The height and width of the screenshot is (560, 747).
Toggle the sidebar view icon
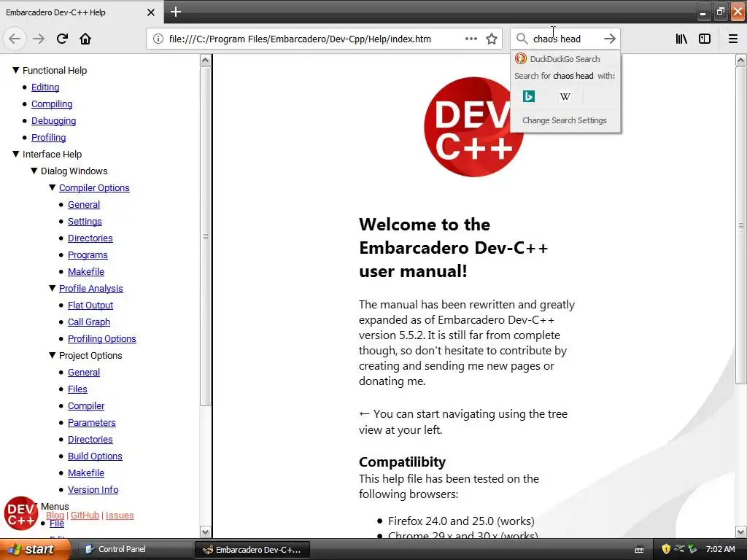point(705,39)
